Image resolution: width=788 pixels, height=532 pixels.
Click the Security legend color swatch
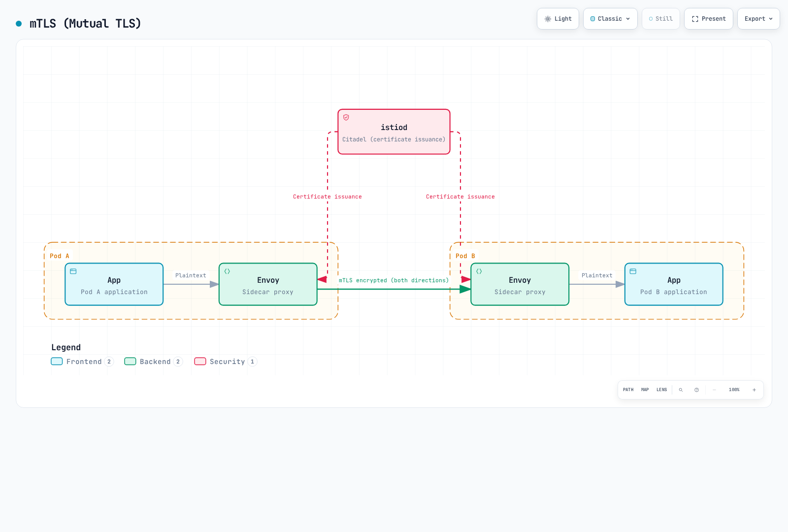pos(200,362)
